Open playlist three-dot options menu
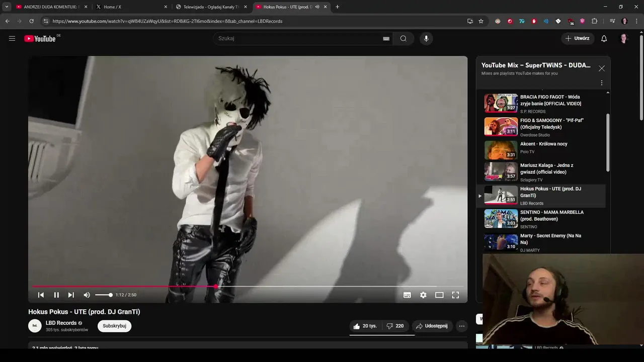Screen dimensions: 644x362 pyautogui.click(x=601, y=83)
